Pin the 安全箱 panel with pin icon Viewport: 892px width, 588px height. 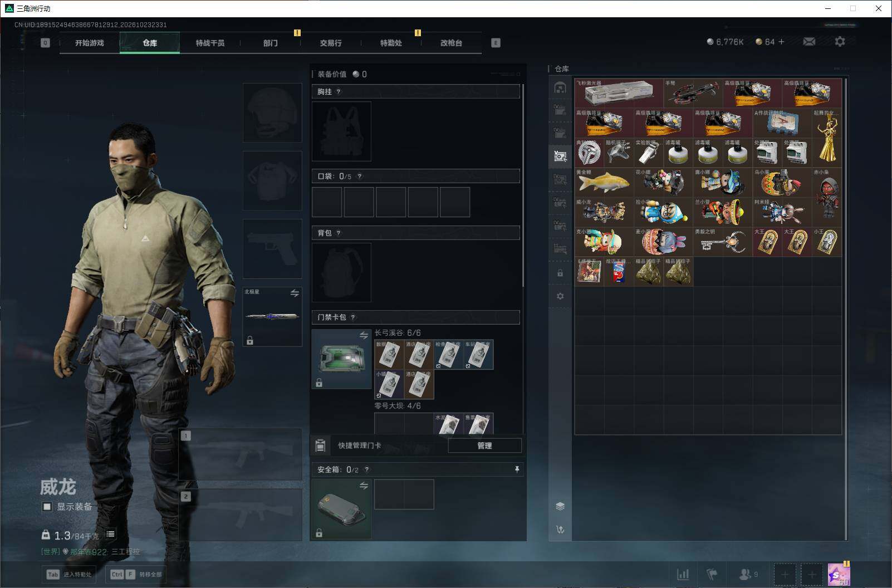(517, 470)
